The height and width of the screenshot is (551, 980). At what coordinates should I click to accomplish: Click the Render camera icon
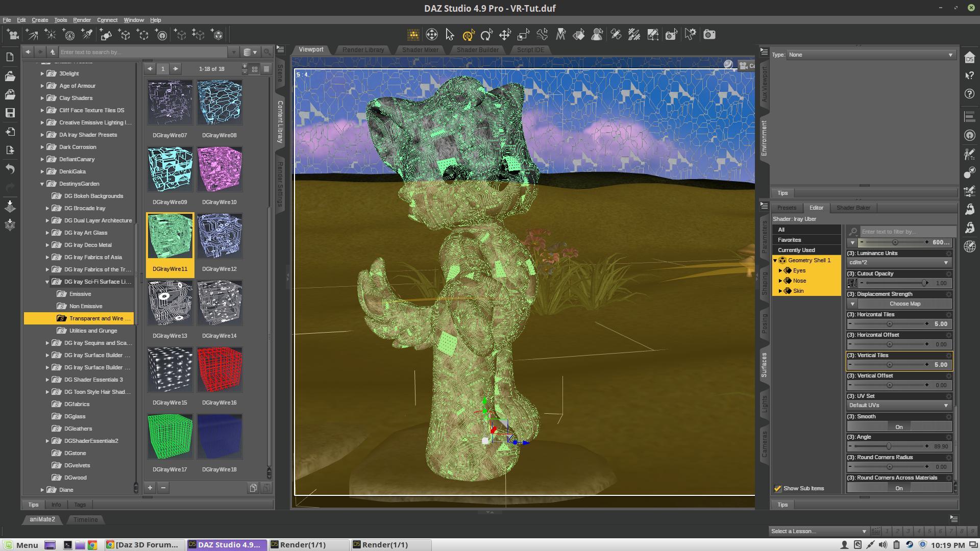[709, 35]
